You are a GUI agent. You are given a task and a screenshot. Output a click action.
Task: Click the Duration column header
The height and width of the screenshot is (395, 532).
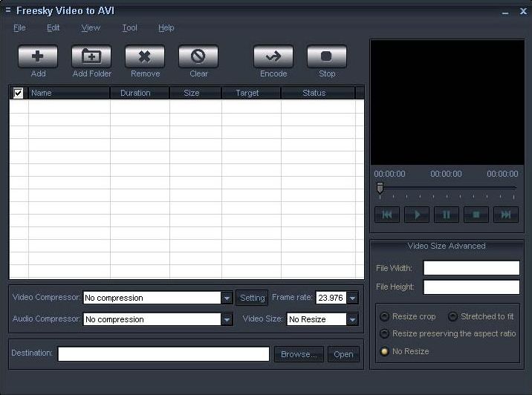click(140, 93)
